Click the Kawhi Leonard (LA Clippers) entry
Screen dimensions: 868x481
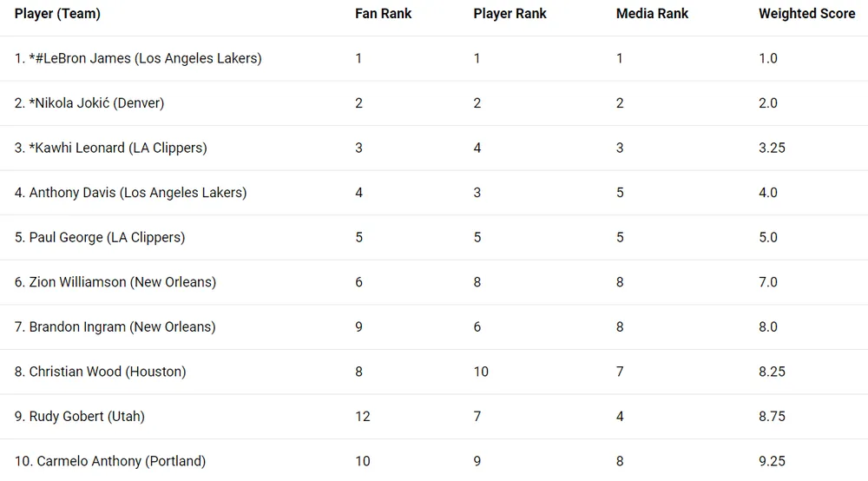(110, 148)
